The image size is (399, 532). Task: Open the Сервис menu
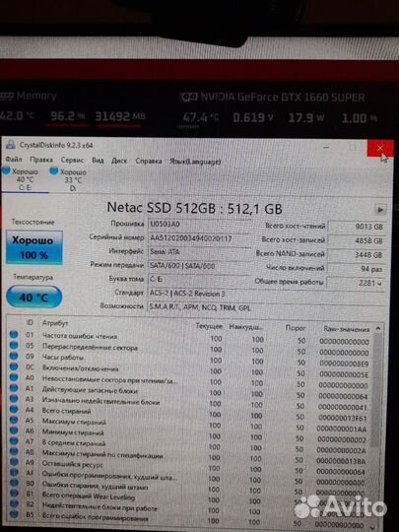point(72,160)
